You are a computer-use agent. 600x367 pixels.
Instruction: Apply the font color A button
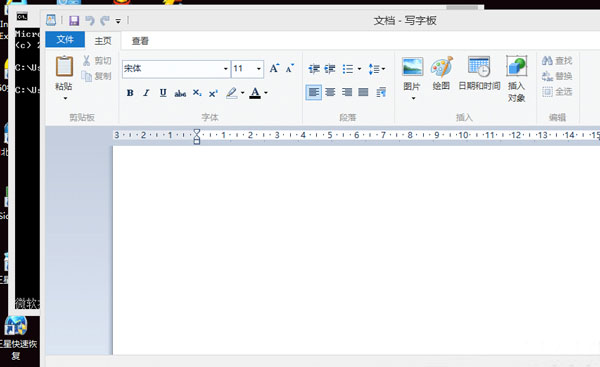[x=255, y=93]
